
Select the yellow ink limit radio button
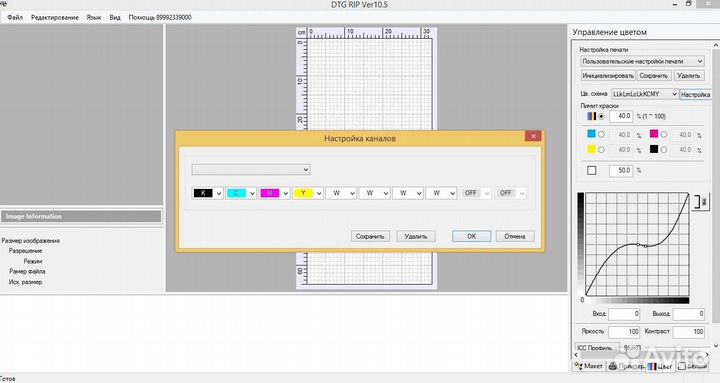[601, 150]
